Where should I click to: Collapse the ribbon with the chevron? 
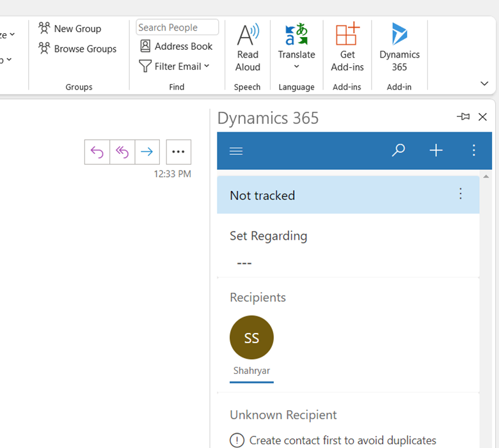coord(484,84)
